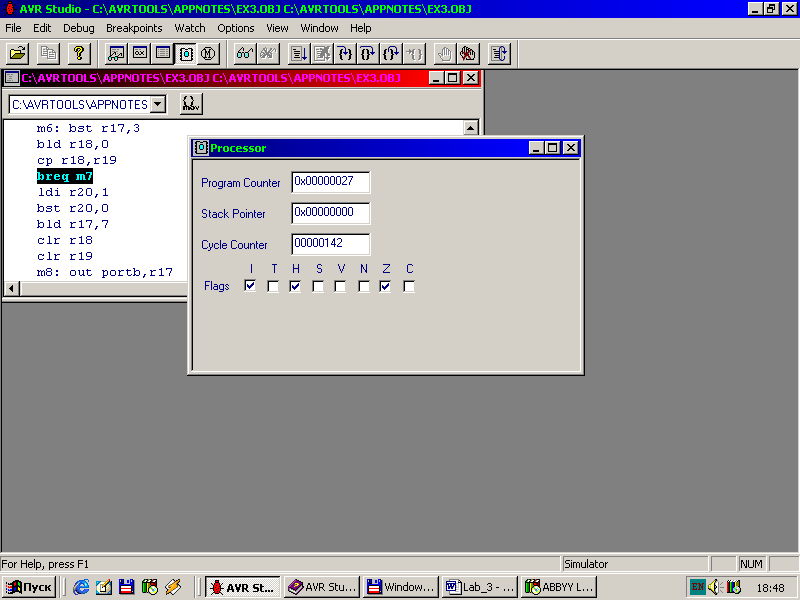Click the toolbar icon showing a lined list window

pyautogui.click(x=163, y=54)
